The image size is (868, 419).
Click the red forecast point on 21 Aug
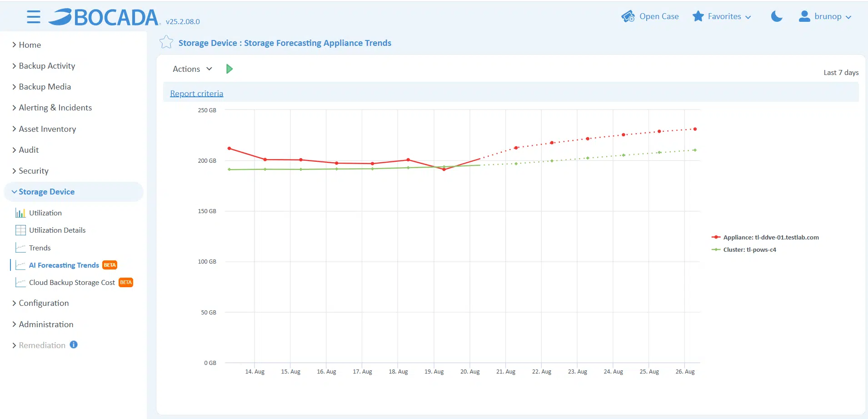tap(516, 148)
